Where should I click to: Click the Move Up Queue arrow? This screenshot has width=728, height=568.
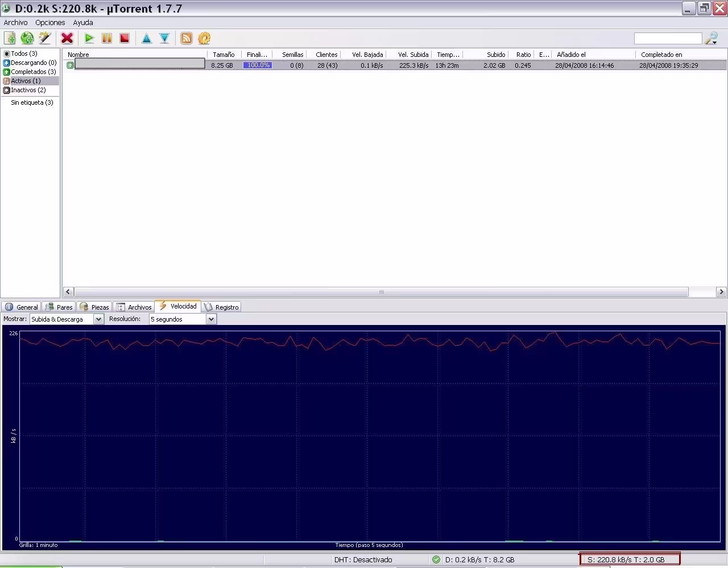(x=147, y=38)
